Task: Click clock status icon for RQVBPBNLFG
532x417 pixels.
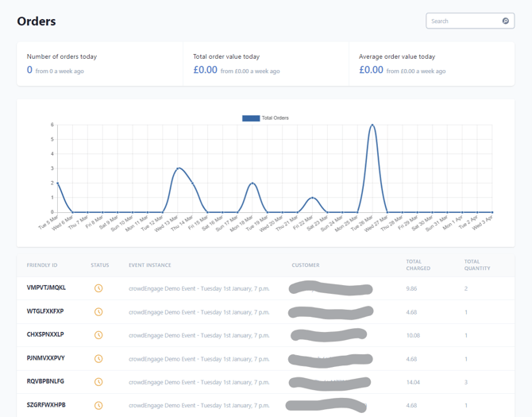Action: (x=98, y=382)
